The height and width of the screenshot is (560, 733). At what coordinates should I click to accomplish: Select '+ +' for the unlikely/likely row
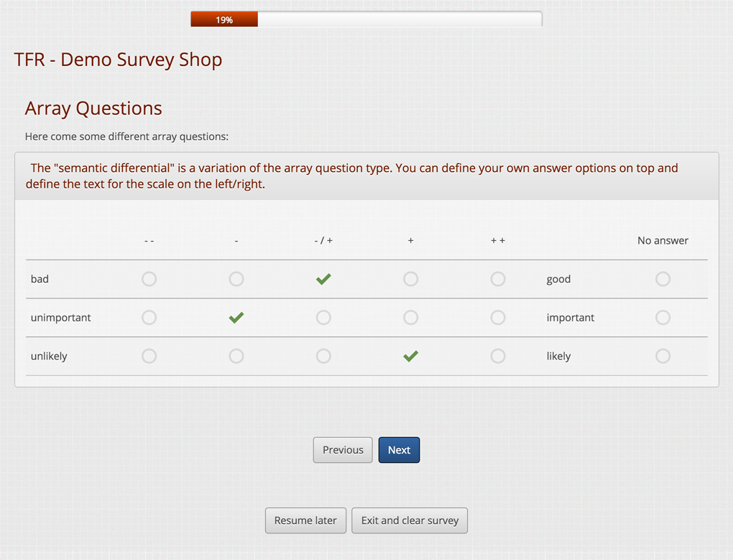[497, 356]
